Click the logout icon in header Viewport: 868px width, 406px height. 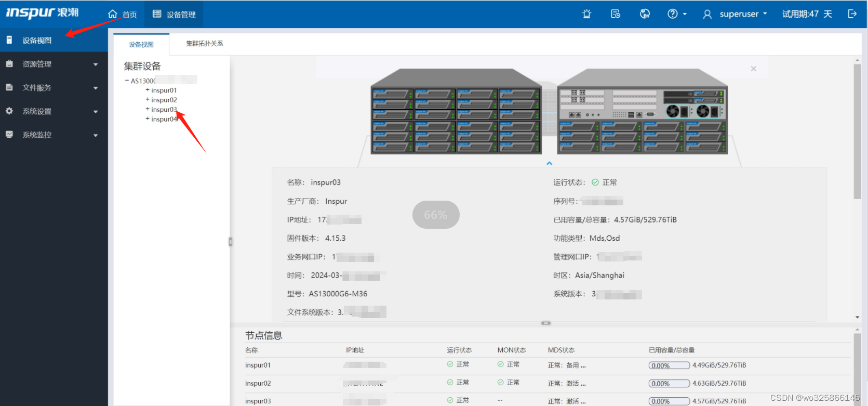coord(852,14)
